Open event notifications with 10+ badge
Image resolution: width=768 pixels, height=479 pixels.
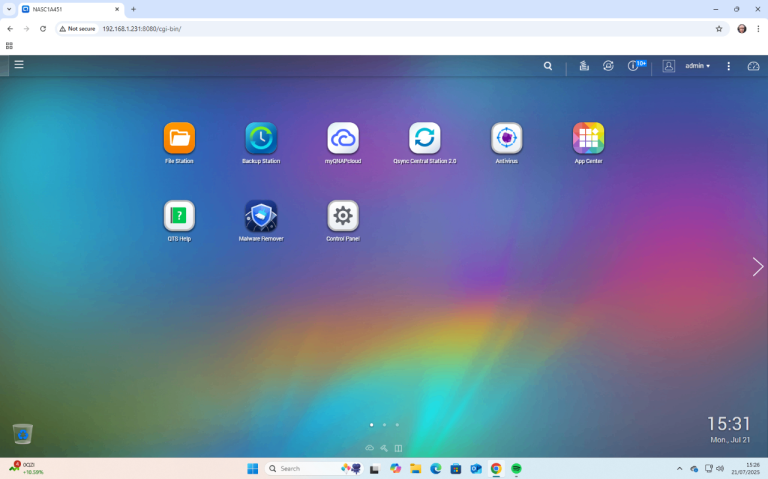click(634, 66)
